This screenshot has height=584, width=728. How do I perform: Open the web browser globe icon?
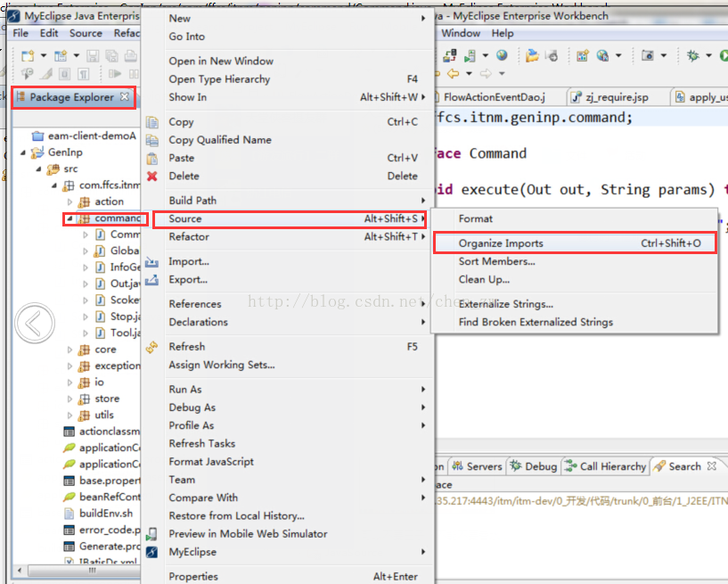pos(502,55)
